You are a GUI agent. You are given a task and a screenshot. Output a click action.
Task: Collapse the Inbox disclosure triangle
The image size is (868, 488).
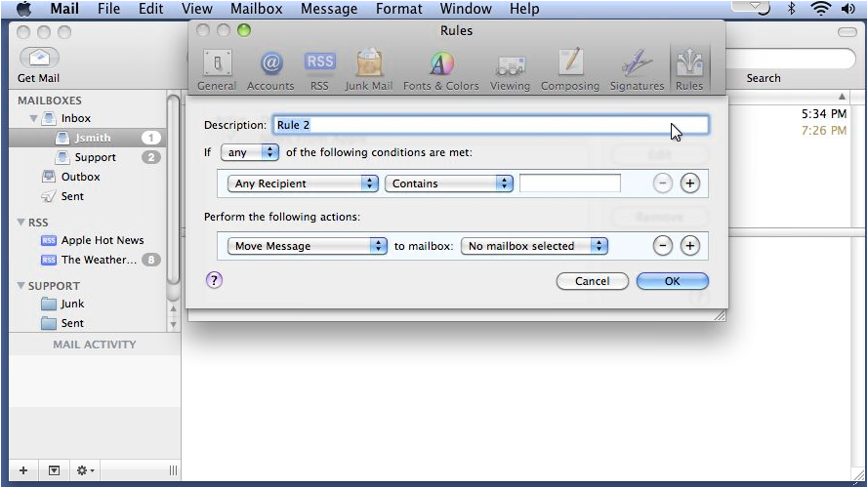34,119
